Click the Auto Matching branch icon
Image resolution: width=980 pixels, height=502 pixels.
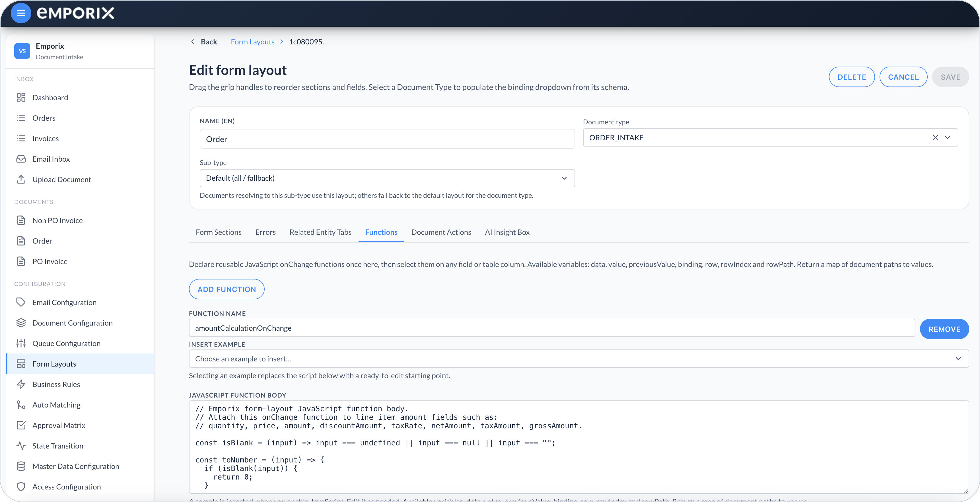tap(21, 405)
